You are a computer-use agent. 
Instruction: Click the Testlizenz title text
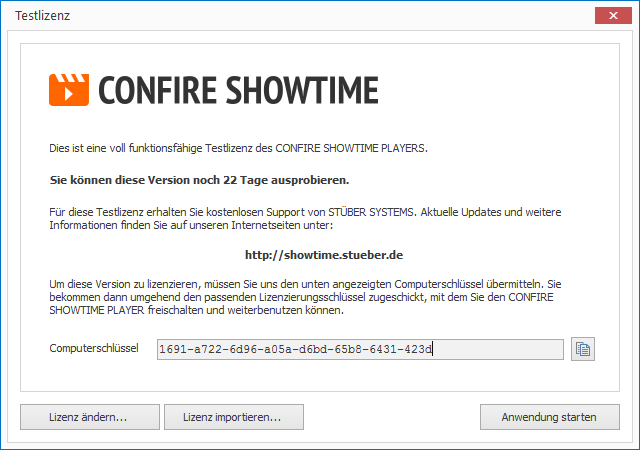tap(42, 16)
